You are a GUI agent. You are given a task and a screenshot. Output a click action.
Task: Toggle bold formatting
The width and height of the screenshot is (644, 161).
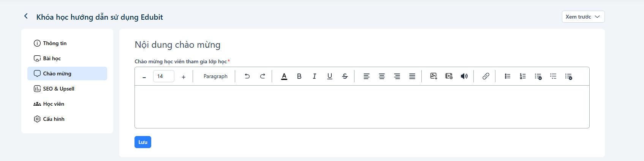[299, 76]
